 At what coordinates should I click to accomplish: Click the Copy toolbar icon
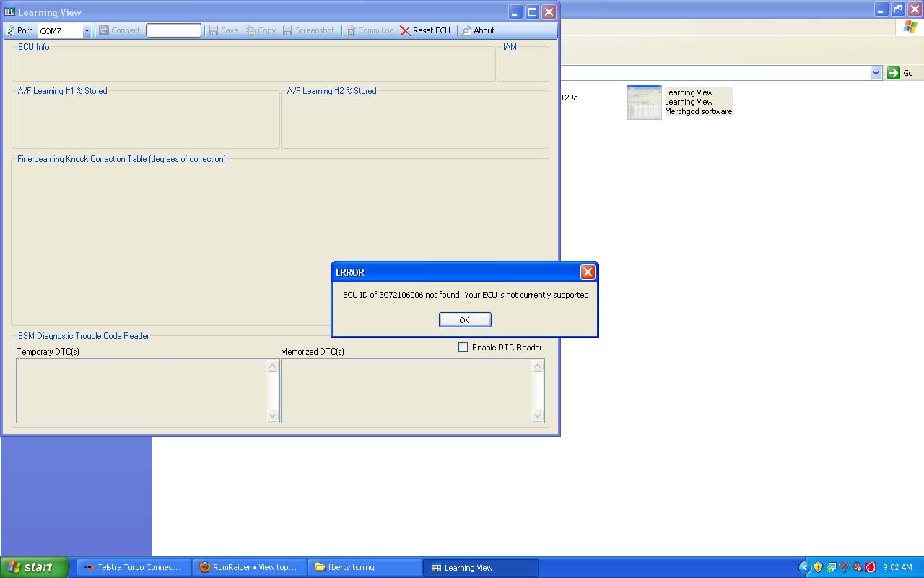tap(250, 30)
